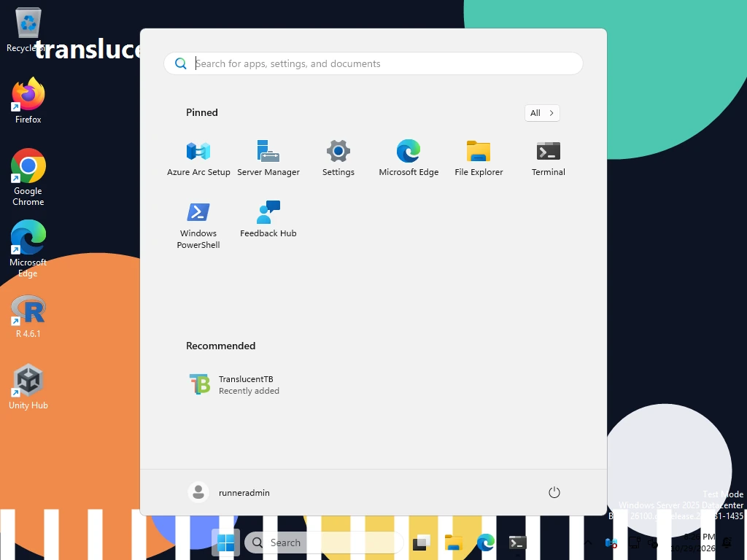Viewport: 747px width, 560px height.
Task: Focus the Start menu search box
Action: coord(373,63)
